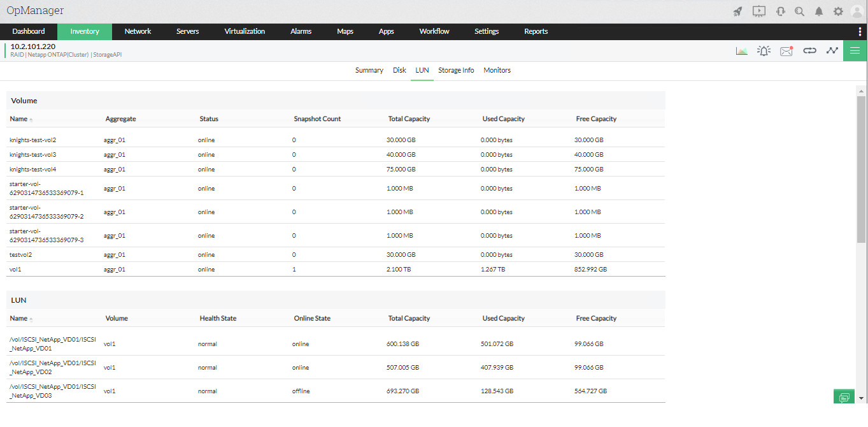Select the ISCSI_NetApp_VD02 LUN row

336,368
